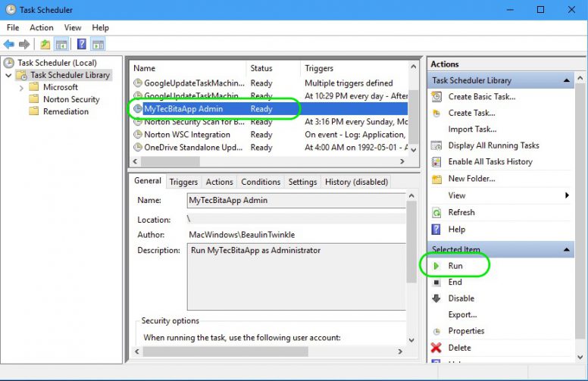Image resolution: width=588 pixels, height=381 pixels.
Task: Switch to the Triggers tab
Action: (183, 182)
